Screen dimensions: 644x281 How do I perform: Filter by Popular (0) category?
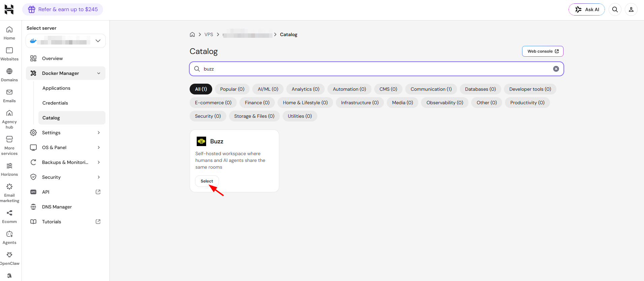232,89
